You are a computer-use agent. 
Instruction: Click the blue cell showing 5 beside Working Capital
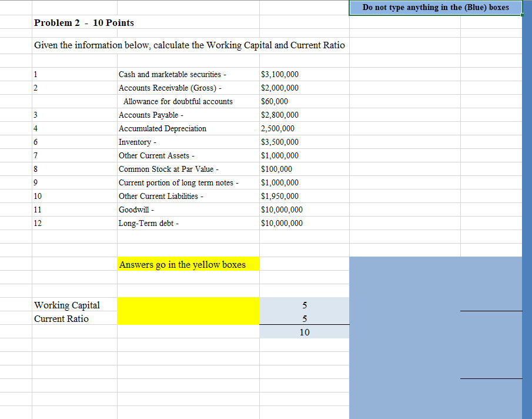[304, 305]
